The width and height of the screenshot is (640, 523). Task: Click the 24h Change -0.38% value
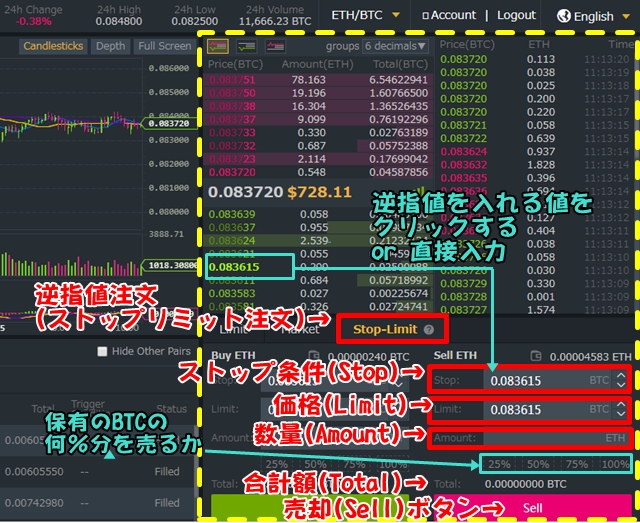pyautogui.click(x=33, y=21)
